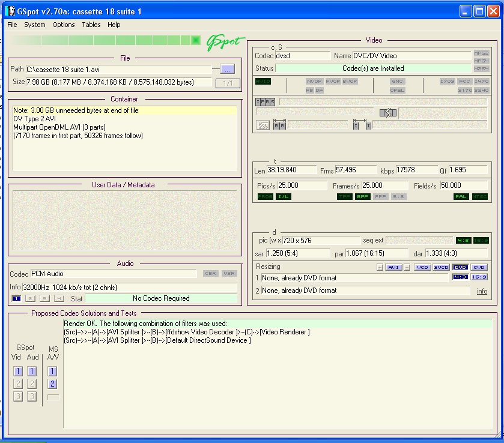Click the green 4:3 indicator beside seq ext

pyautogui.click(x=464, y=240)
